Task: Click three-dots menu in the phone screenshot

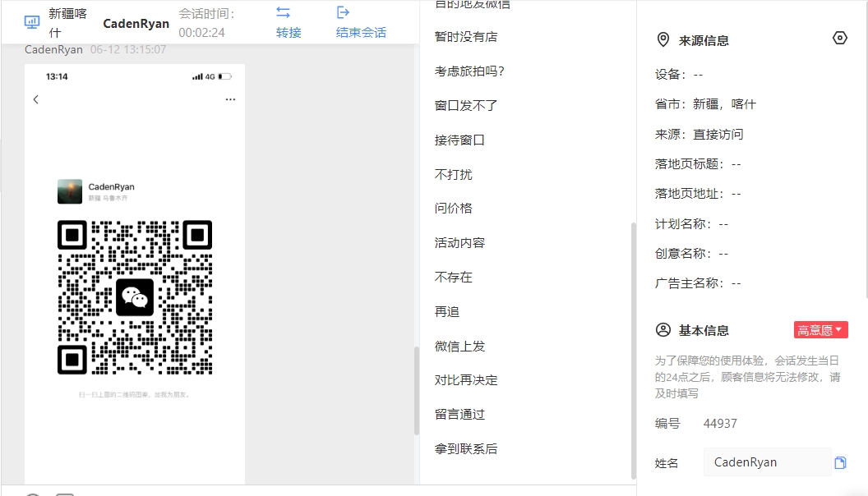Action: [230, 99]
